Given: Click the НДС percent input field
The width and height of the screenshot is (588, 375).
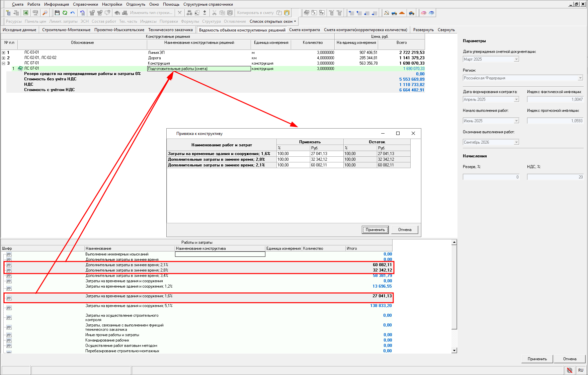Looking at the screenshot, I should point(555,177).
